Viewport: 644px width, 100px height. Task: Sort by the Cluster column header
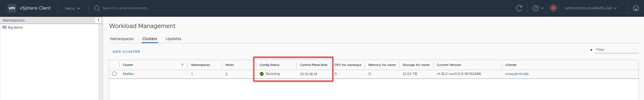point(128,65)
